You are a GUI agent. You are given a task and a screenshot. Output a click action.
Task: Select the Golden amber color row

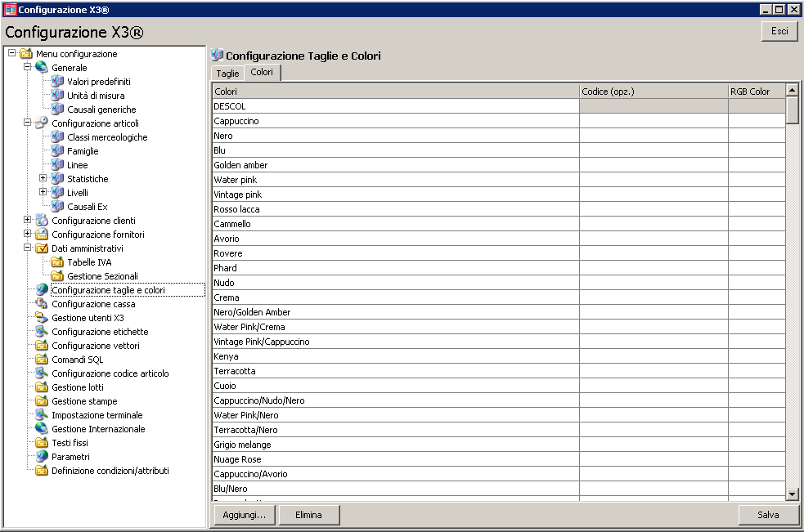tap(396, 165)
